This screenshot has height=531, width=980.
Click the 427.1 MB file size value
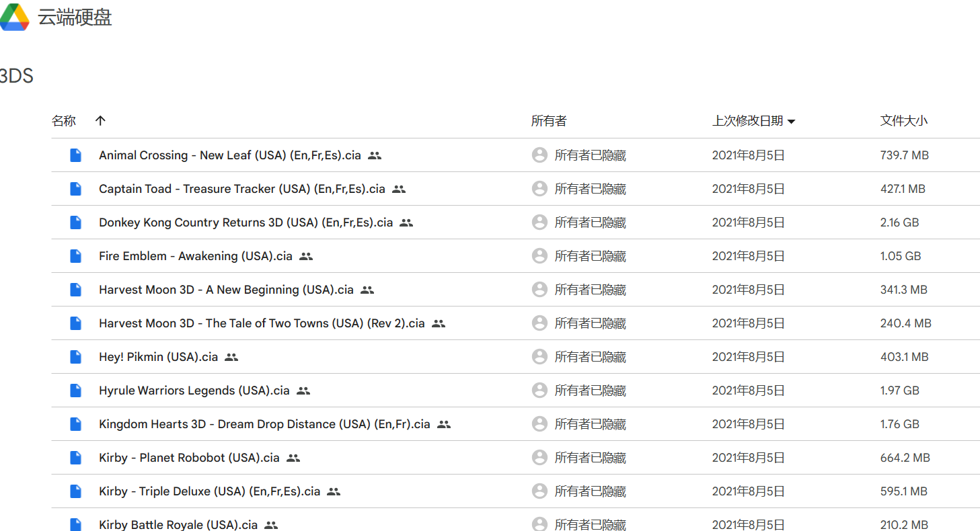click(x=903, y=189)
